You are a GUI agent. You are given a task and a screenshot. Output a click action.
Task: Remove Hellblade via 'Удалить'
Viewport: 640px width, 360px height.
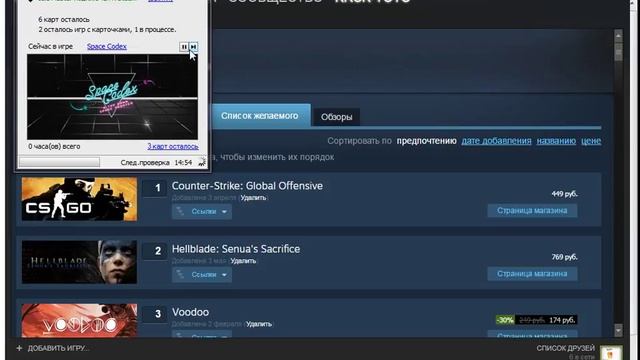tap(243, 261)
